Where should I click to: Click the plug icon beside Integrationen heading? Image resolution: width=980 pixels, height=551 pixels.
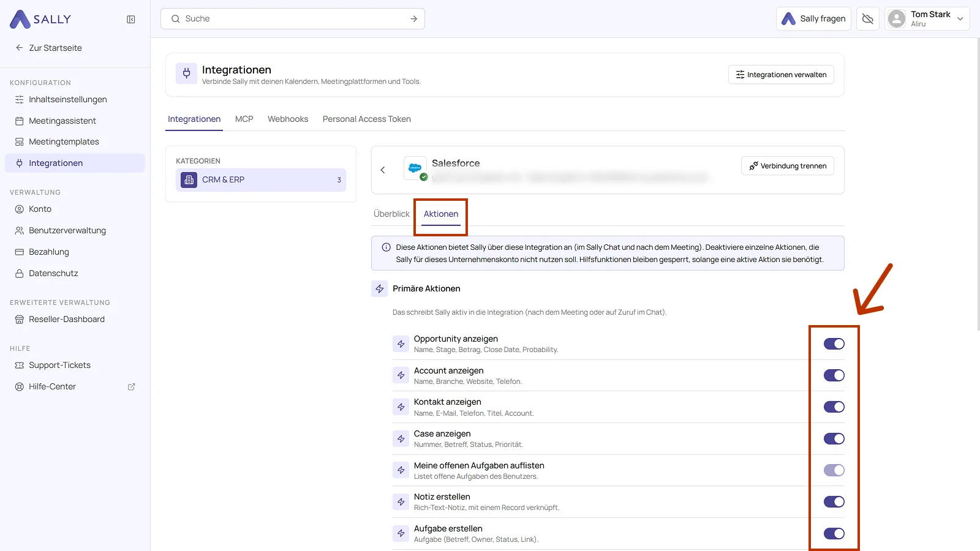point(187,74)
